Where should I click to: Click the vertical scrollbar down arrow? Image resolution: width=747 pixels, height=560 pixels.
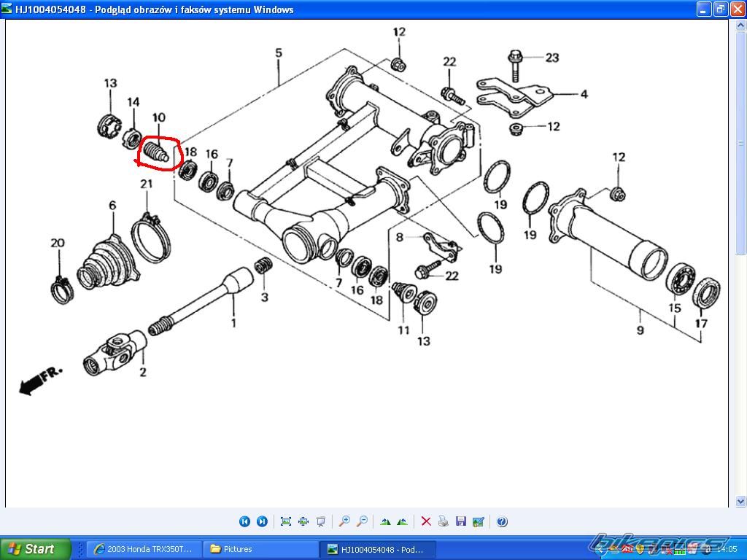(740, 502)
